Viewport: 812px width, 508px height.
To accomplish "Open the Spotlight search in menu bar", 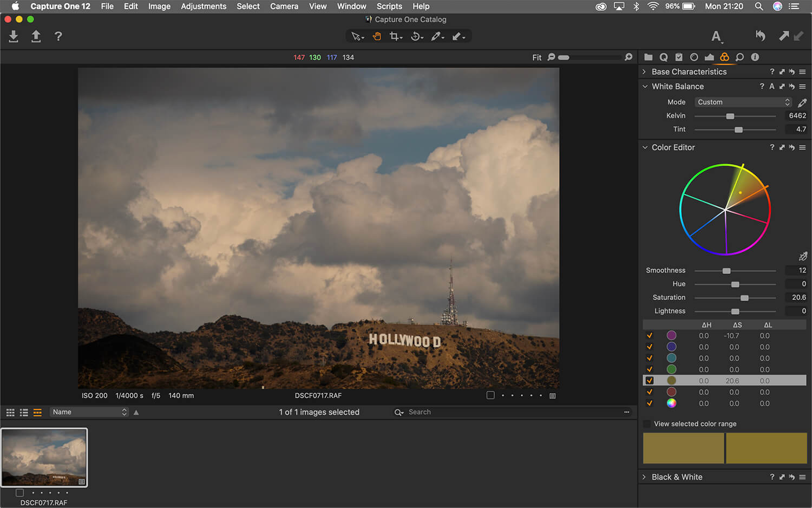I will [759, 6].
